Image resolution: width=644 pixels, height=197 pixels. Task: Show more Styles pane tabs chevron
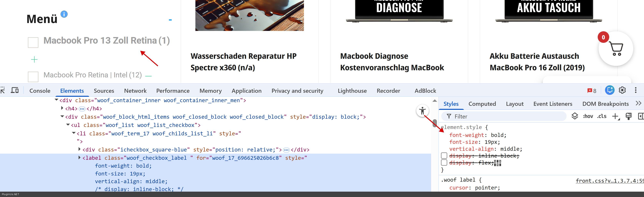tap(638, 103)
